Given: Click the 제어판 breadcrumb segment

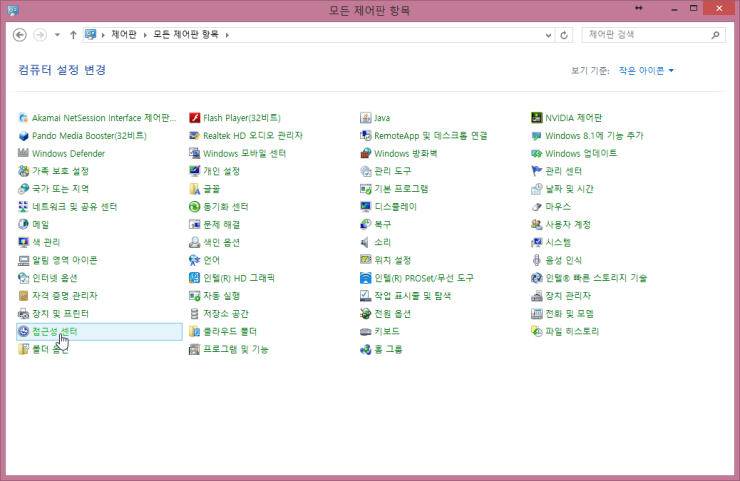Looking at the screenshot, I should 124,34.
